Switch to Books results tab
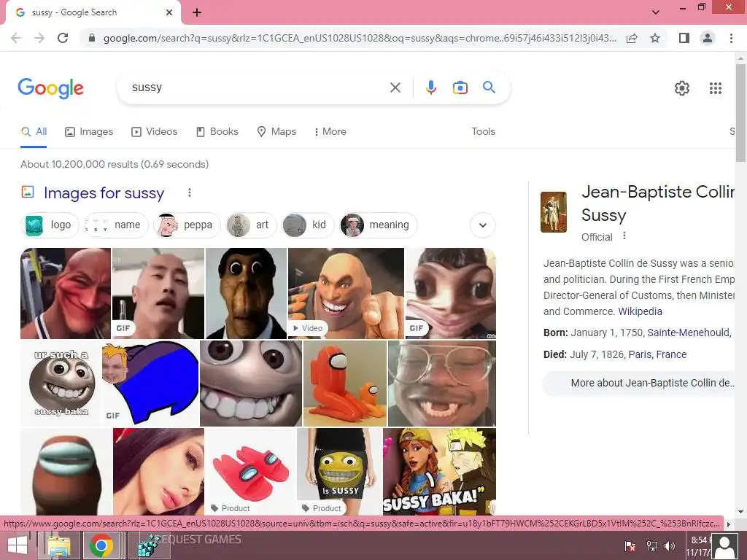The image size is (747, 560). pos(217,132)
